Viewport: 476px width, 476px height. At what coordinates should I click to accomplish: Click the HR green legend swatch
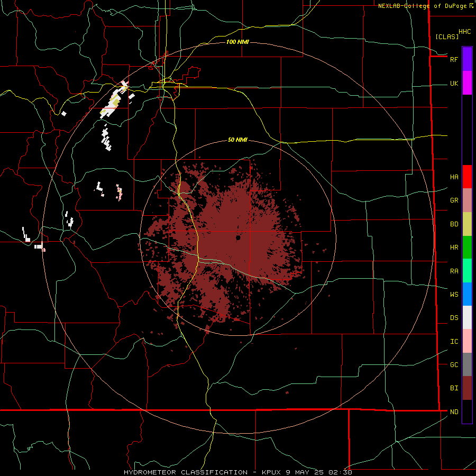pyautogui.click(x=467, y=248)
